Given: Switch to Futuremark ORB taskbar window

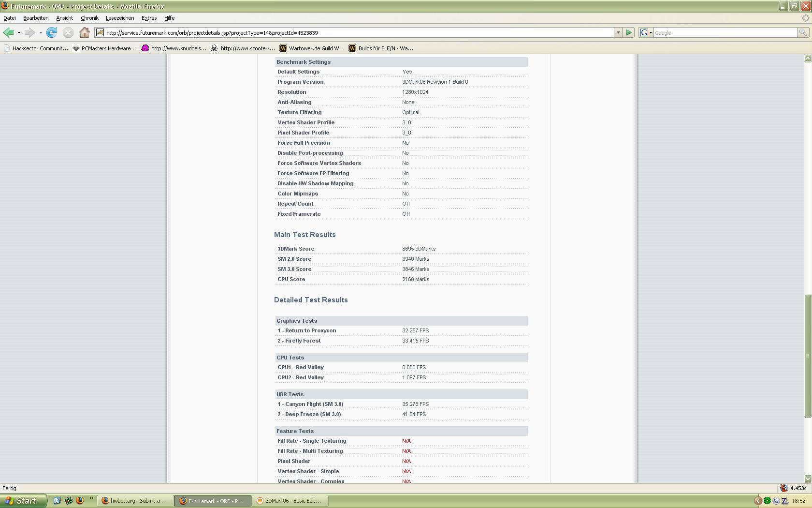Looking at the screenshot, I should tap(213, 501).
